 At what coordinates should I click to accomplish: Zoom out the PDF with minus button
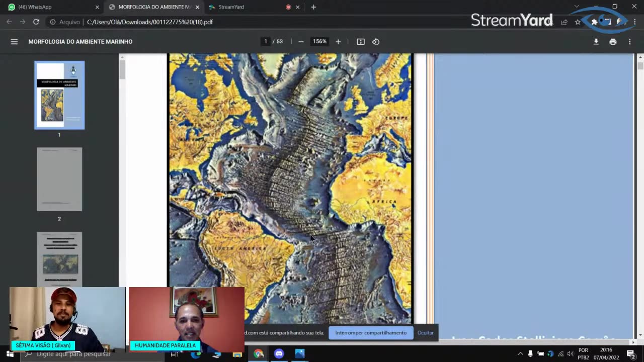click(x=301, y=42)
